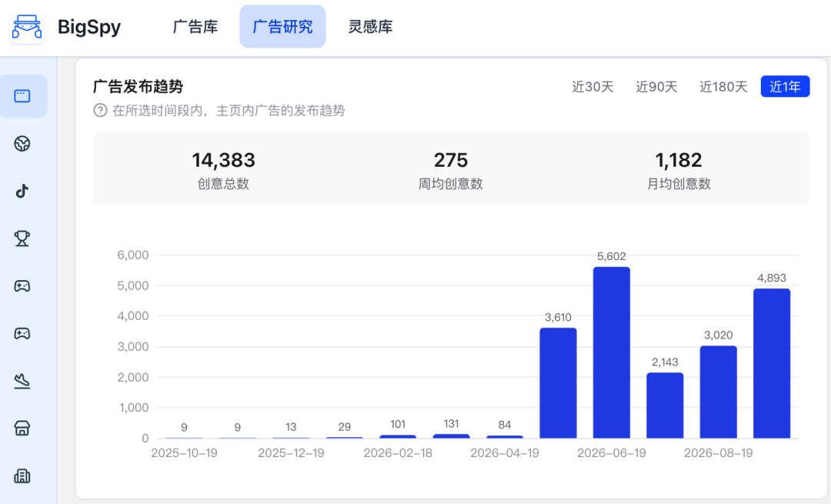Click the 2025-12-19 axis date
The height and width of the screenshot is (504, 831).
[x=291, y=453]
